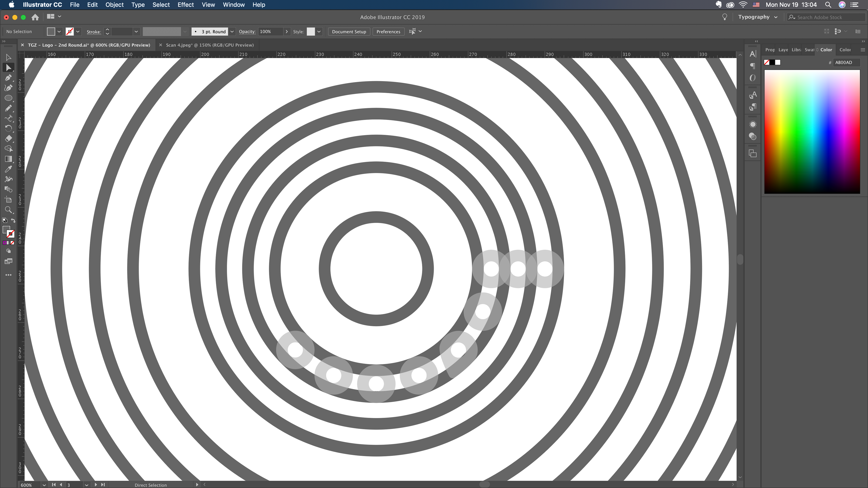Open the Typography workspace switcher

pos(758,17)
